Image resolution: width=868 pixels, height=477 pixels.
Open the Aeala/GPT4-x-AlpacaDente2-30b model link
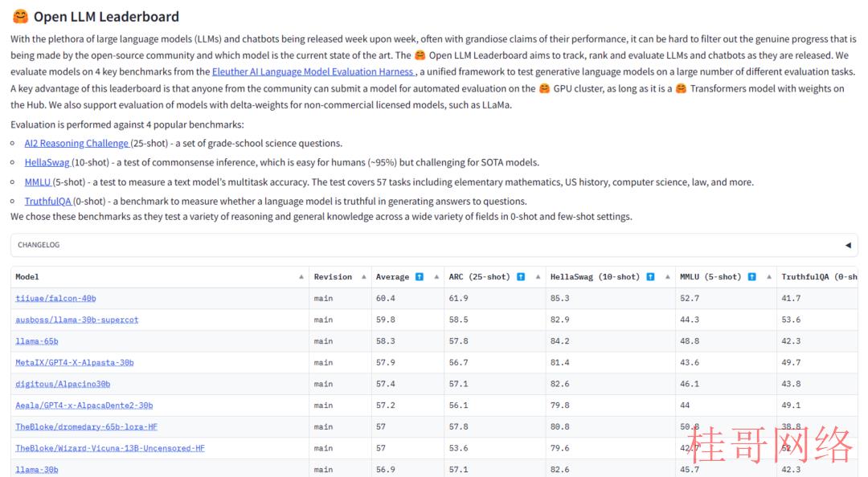(84, 406)
